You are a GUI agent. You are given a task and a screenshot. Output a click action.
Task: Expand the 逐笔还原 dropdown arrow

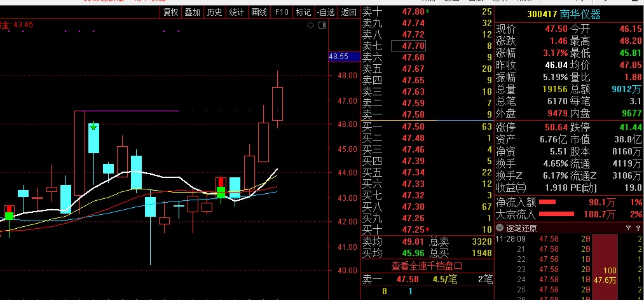coord(500,228)
